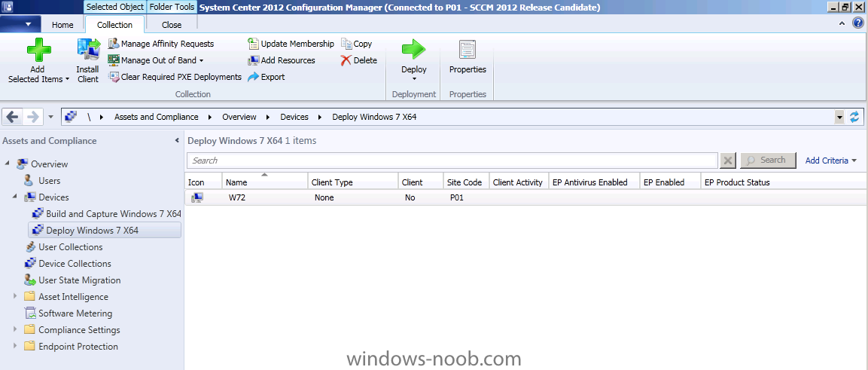Click the Install Client icon

coord(88,51)
